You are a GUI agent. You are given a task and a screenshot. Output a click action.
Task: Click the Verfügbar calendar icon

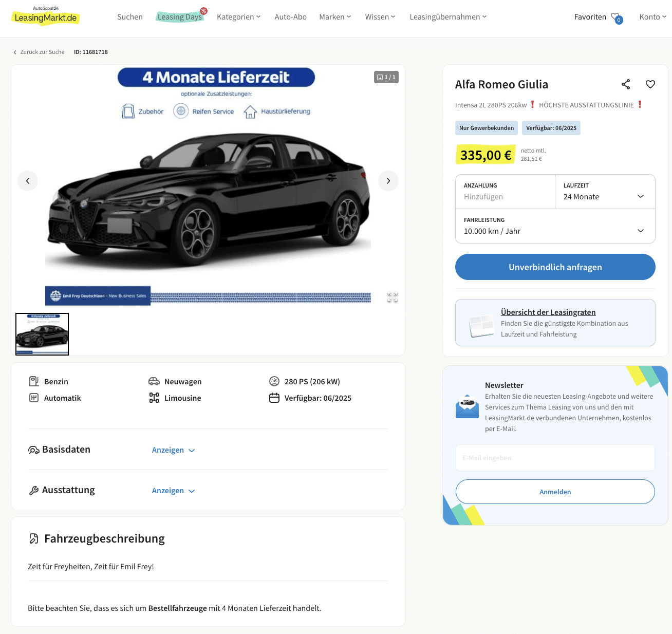coord(274,398)
